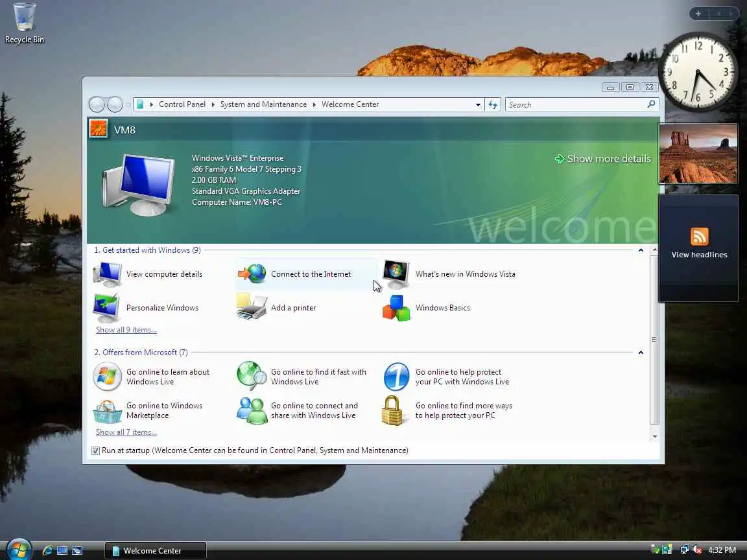The width and height of the screenshot is (747, 560).
Task: Click the Show desktop Quick Launch icon
Action: point(62,550)
